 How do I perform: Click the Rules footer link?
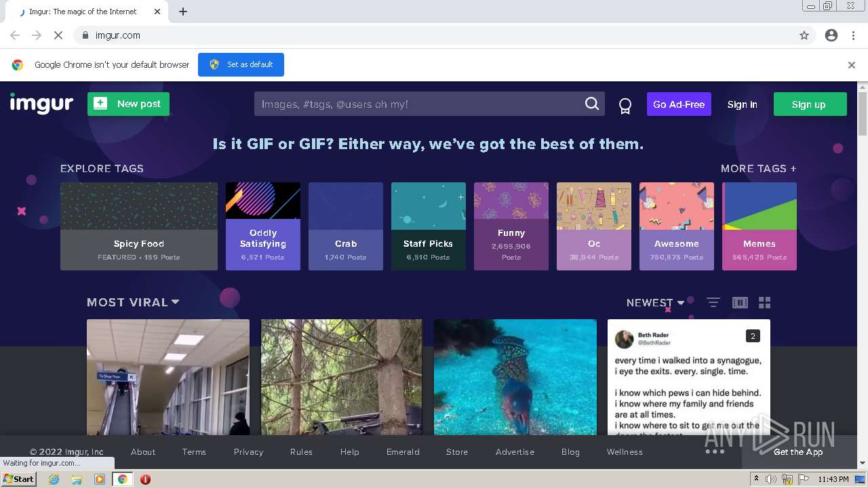pyautogui.click(x=301, y=451)
